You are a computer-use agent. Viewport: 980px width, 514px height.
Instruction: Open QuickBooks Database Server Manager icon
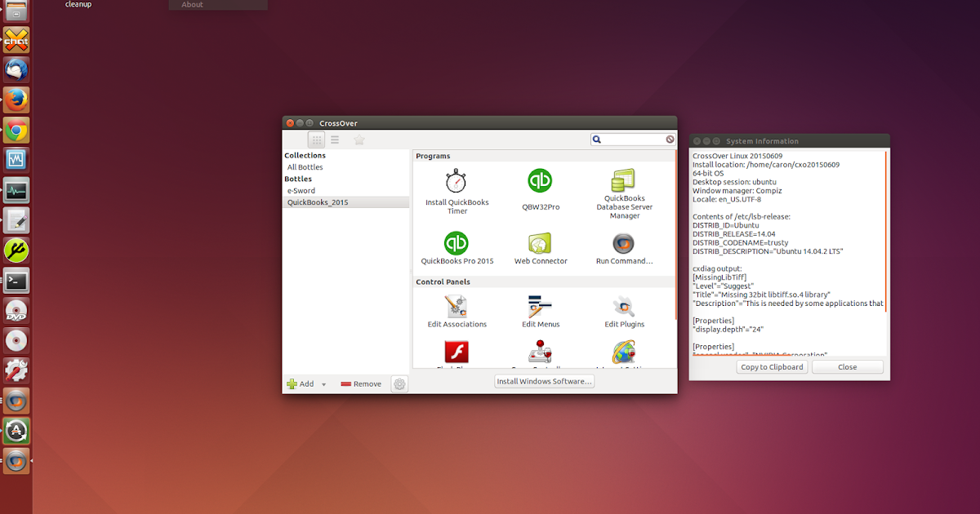pyautogui.click(x=624, y=180)
